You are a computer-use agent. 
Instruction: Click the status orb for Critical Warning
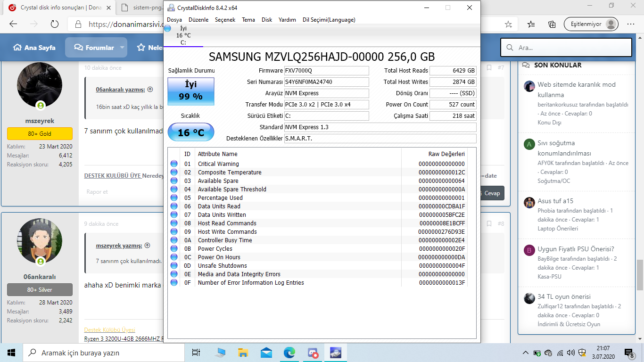click(174, 164)
